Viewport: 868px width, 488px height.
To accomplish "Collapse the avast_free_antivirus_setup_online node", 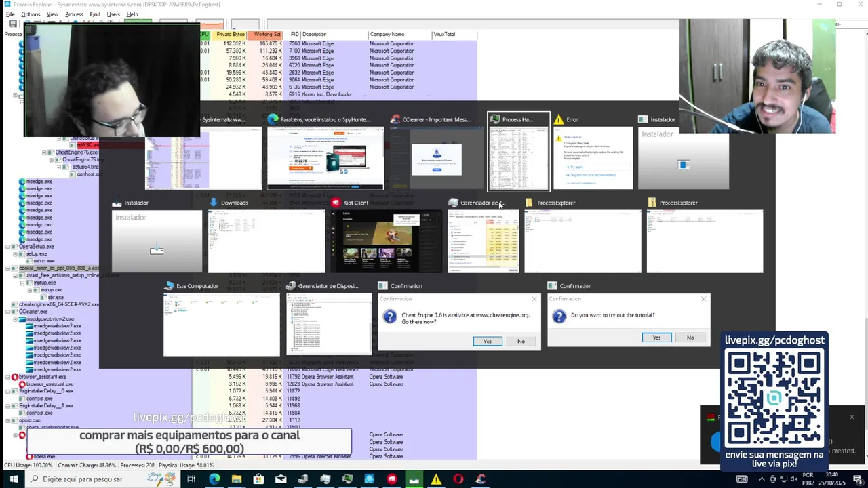I will click(16, 276).
